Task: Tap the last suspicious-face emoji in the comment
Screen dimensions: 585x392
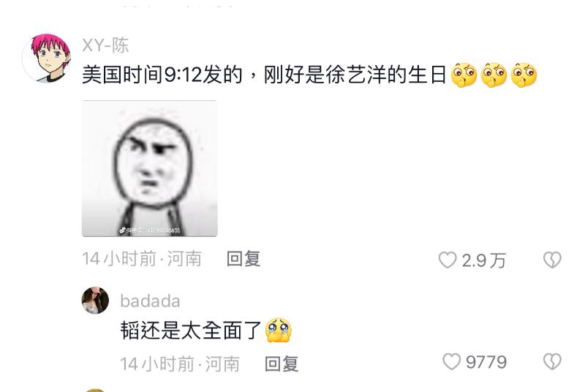Action: (x=524, y=75)
